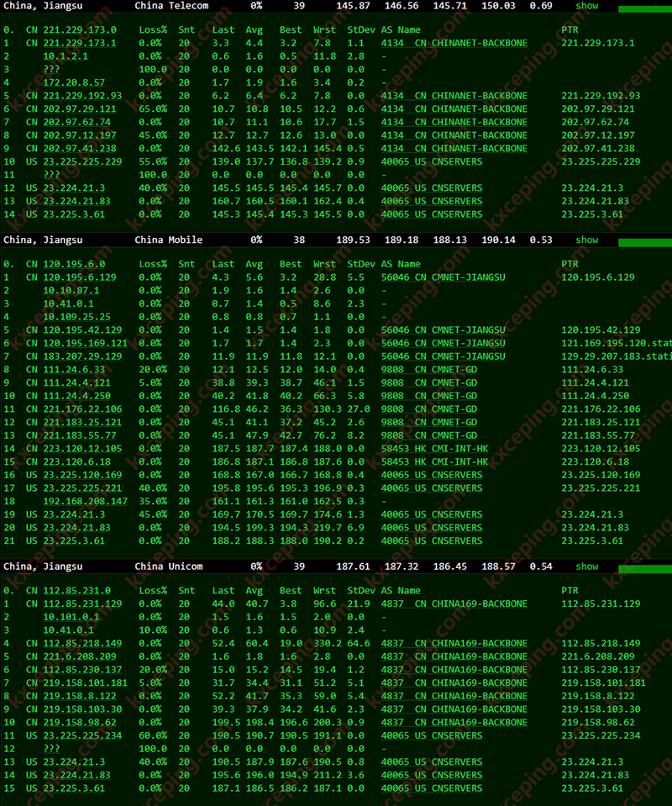Click the 65.0% loss value

(153, 109)
